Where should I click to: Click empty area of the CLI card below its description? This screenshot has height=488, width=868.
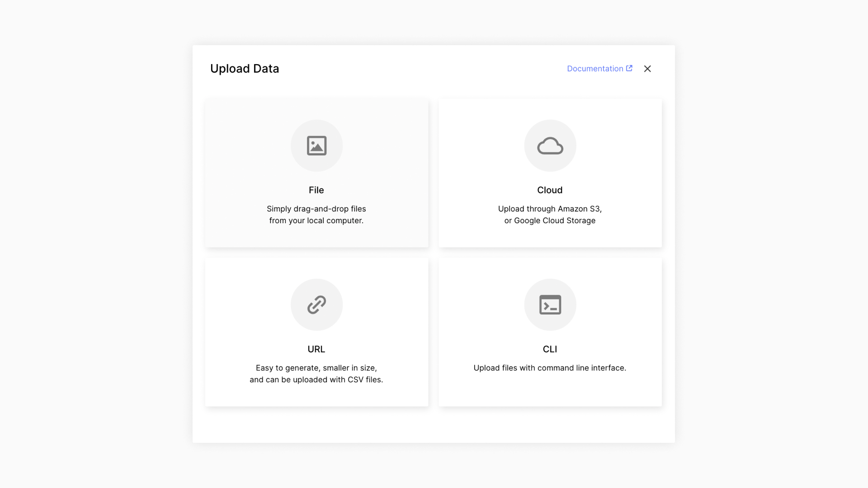click(550, 389)
